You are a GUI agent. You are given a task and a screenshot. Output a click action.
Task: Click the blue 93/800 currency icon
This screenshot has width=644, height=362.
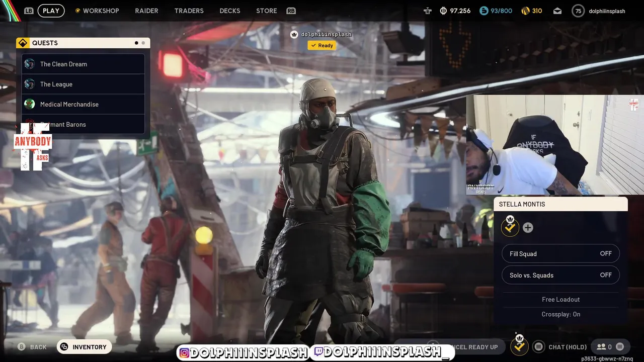pyautogui.click(x=484, y=11)
